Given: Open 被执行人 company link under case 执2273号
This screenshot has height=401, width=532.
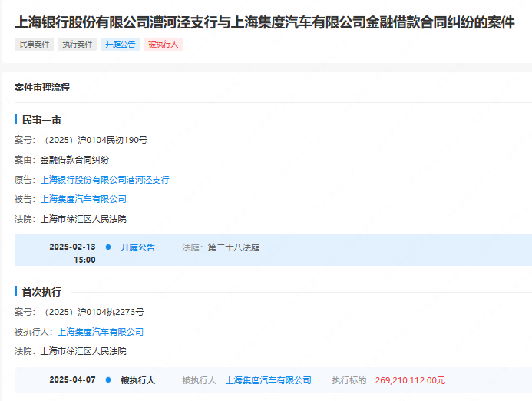Looking at the screenshot, I should [101, 332].
